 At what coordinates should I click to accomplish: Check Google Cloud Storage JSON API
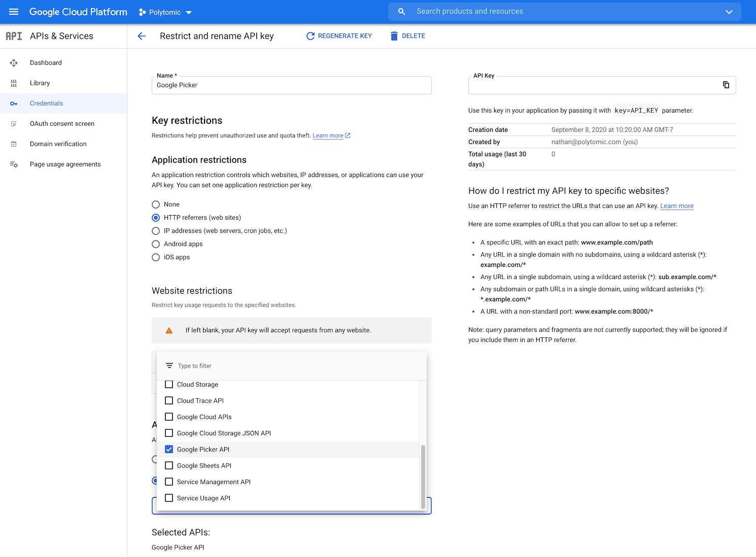[x=169, y=433]
